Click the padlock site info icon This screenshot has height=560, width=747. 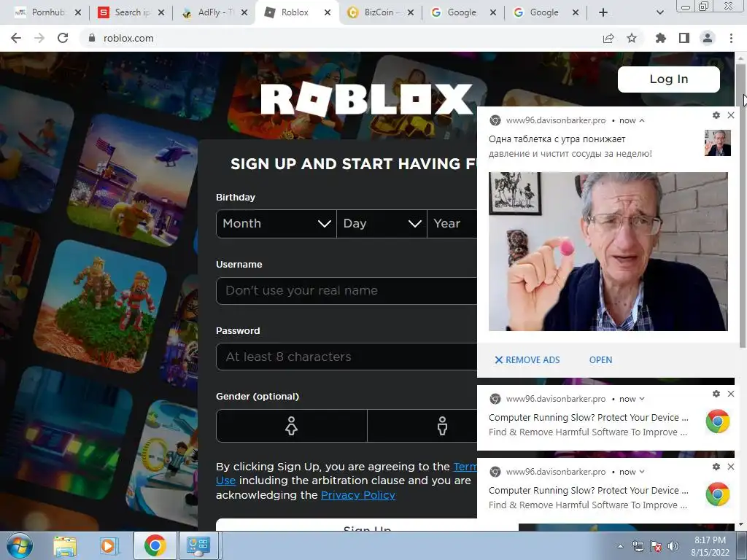click(92, 38)
